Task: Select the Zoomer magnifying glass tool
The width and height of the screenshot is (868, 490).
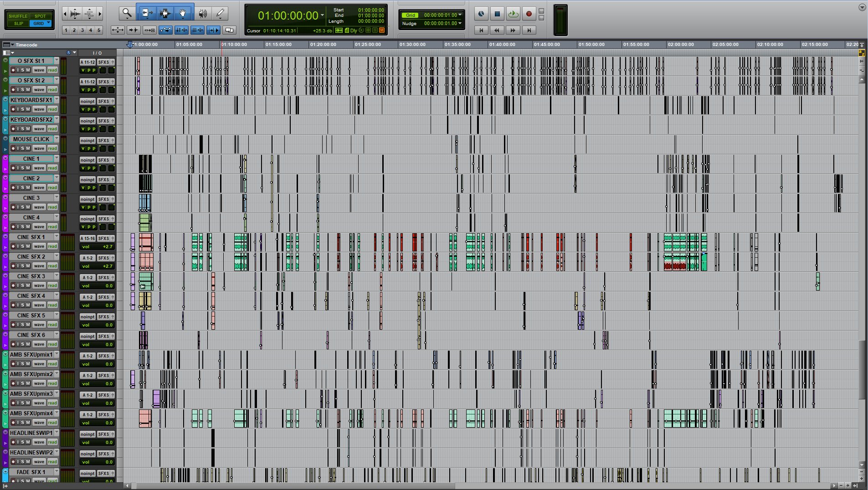Action: [x=127, y=14]
